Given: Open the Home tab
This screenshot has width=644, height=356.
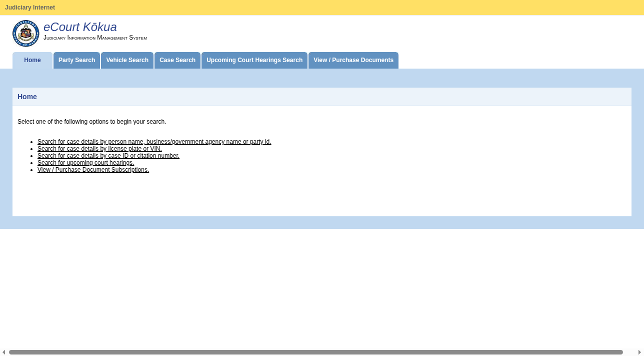Looking at the screenshot, I should tap(32, 60).
